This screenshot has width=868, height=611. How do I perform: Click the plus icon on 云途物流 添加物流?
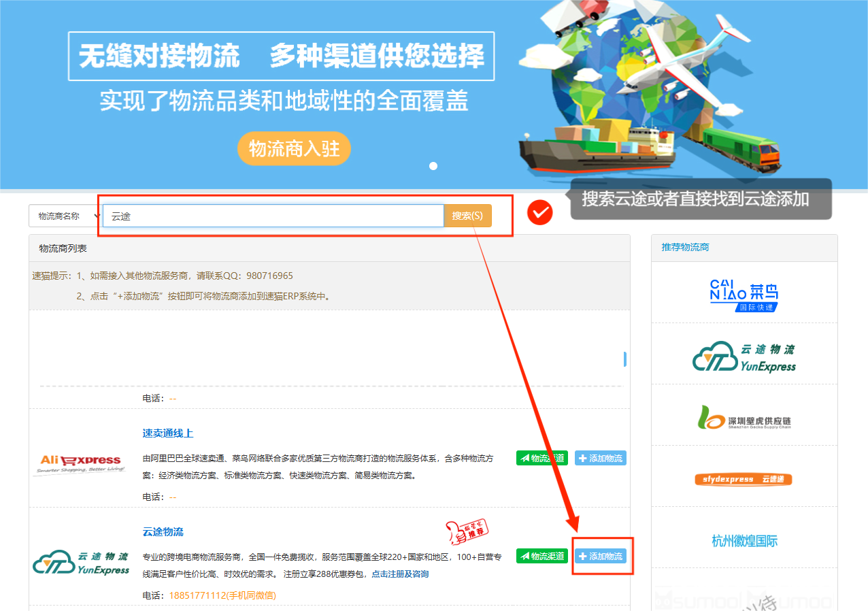click(582, 556)
